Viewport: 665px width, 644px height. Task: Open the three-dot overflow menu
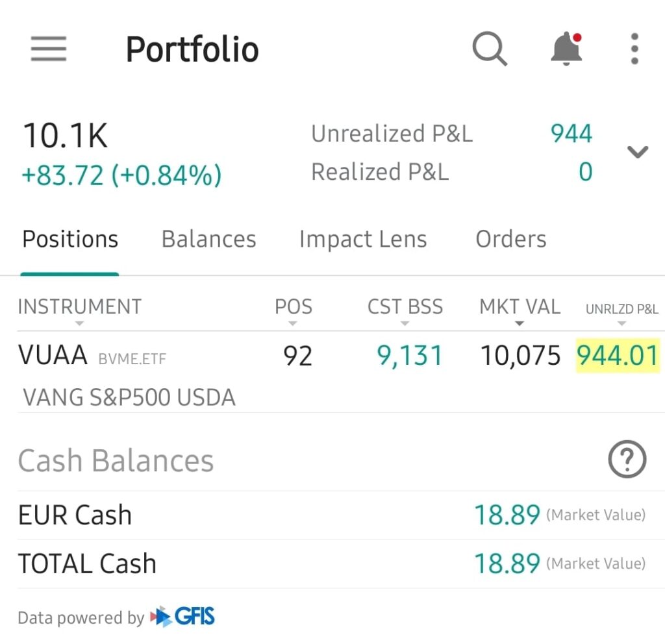pyautogui.click(x=634, y=49)
